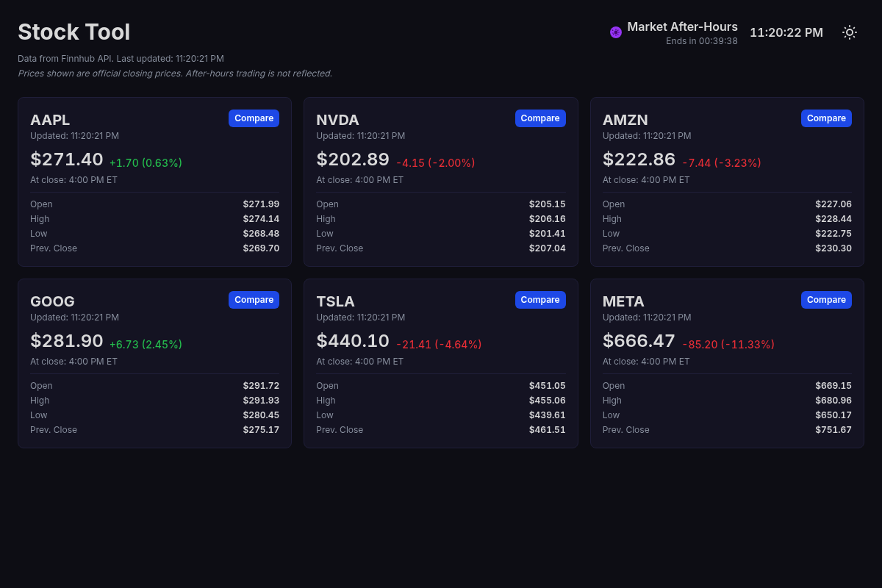The width and height of the screenshot is (882, 588).
Task: Click the 11:20:22 PM clock display
Action: [786, 32]
